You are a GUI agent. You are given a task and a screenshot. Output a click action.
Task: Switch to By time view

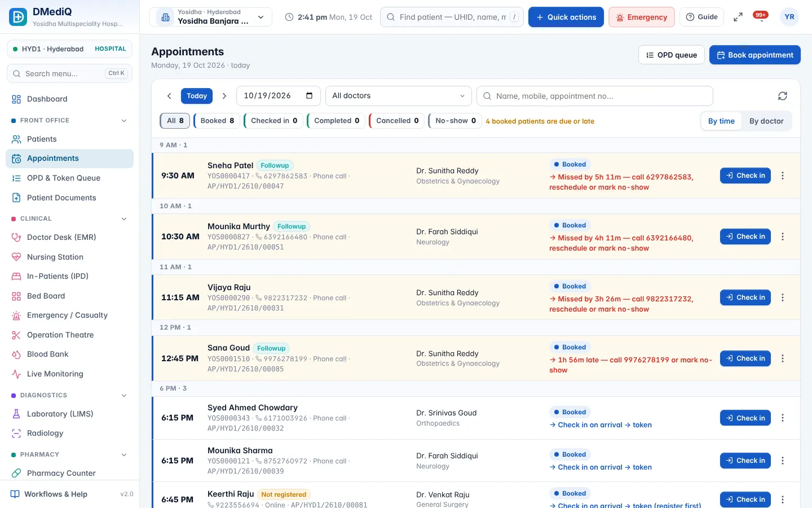721,121
